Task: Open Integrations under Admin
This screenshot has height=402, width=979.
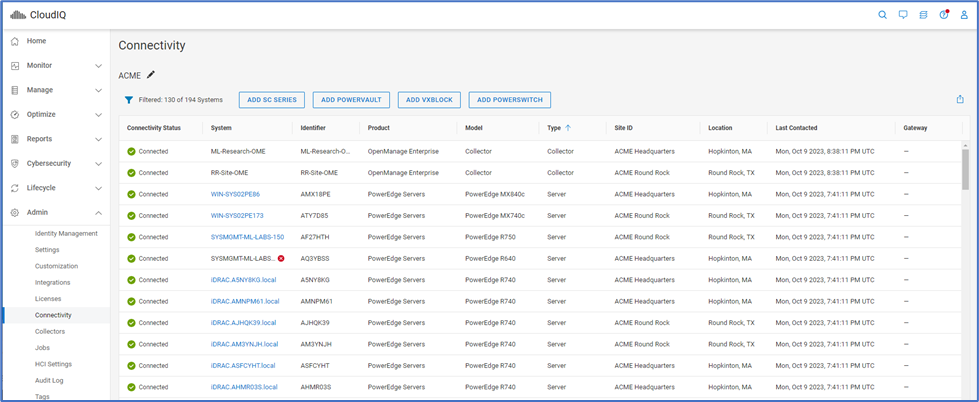Action: pyautogui.click(x=52, y=282)
